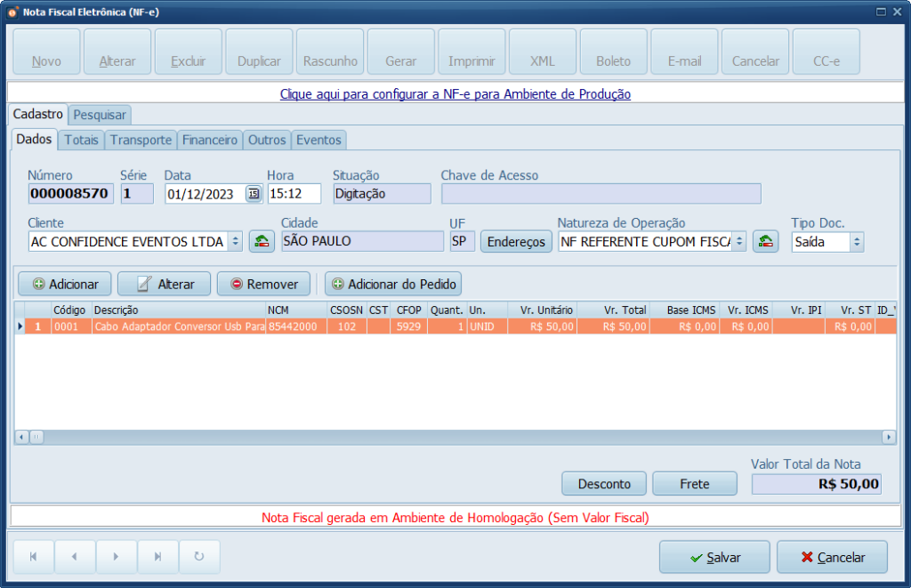Click Adicionar do Pedido button
911x588 pixels.
pos(393,284)
